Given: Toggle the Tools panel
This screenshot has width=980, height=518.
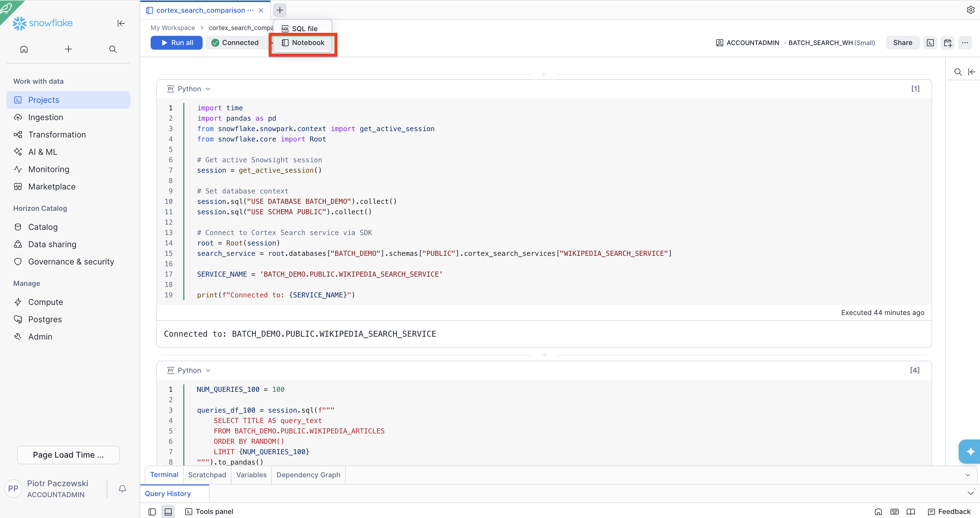Looking at the screenshot, I should click(x=209, y=512).
